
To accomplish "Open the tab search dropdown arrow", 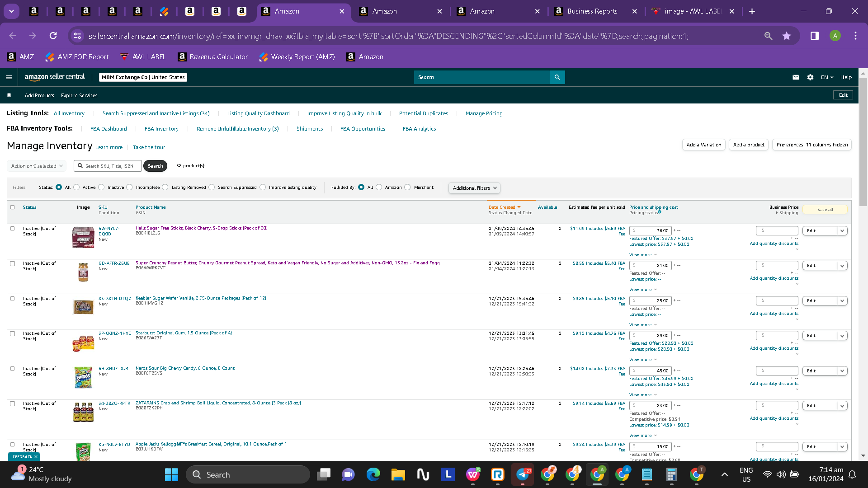I will [x=11, y=11].
